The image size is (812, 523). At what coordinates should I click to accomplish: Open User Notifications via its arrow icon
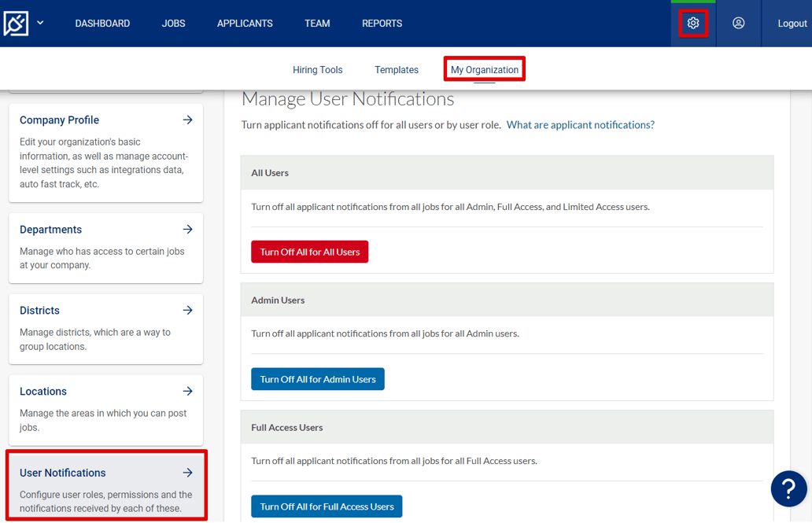(187, 473)
